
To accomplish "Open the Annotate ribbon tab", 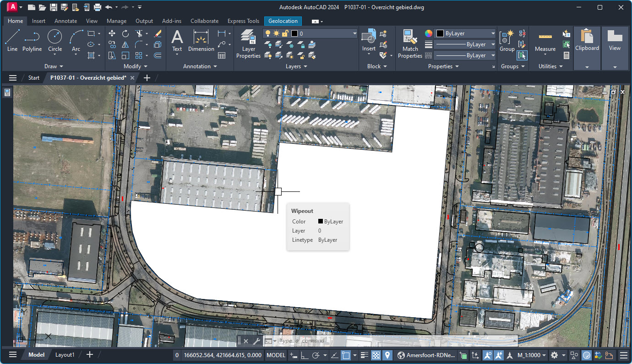I will coord(65,21).
